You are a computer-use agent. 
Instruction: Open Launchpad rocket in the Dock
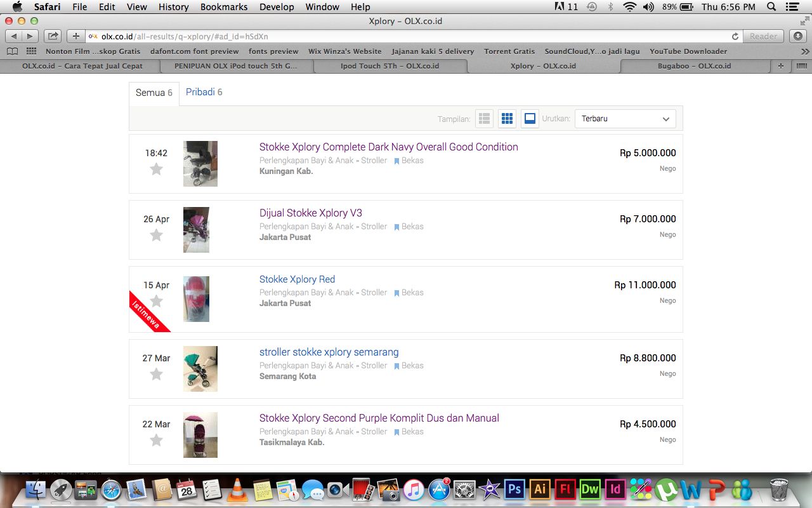[61, 490]
